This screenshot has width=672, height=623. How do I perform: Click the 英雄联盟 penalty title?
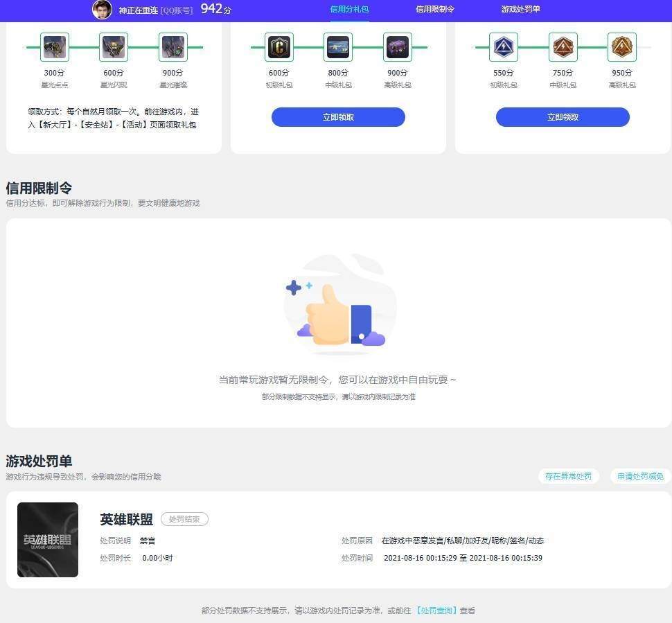(126, 519)
